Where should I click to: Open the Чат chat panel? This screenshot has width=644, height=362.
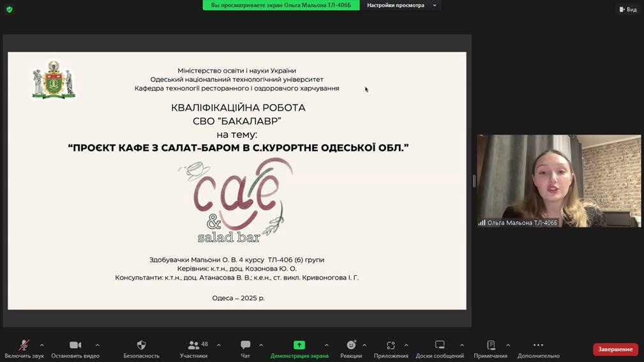coord(245,349)
